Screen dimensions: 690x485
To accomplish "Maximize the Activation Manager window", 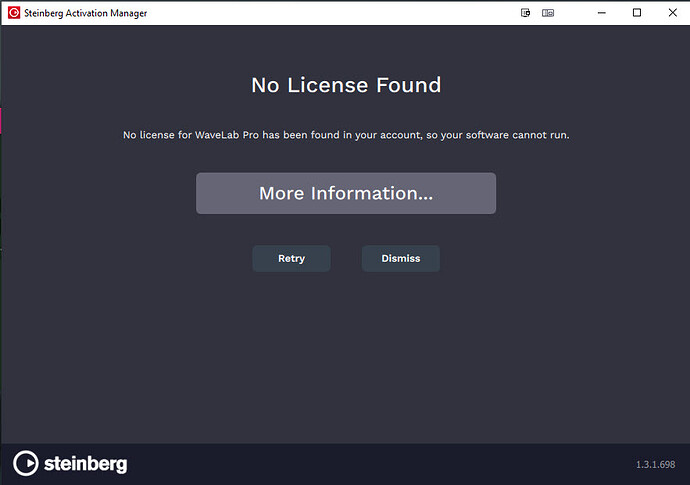I will click(637, 13).
